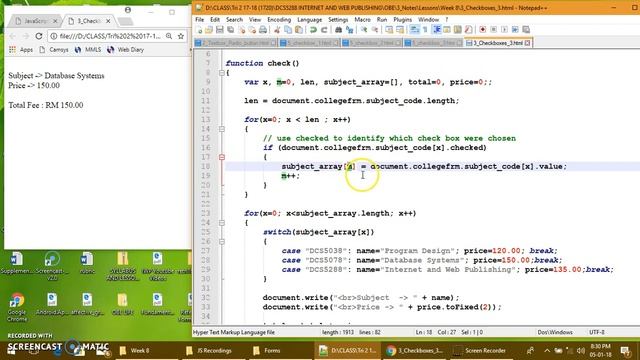The image size is (640, 360).
Task: Open the Apps bookmark in Chrome
Action: click(x=21, y=50)
